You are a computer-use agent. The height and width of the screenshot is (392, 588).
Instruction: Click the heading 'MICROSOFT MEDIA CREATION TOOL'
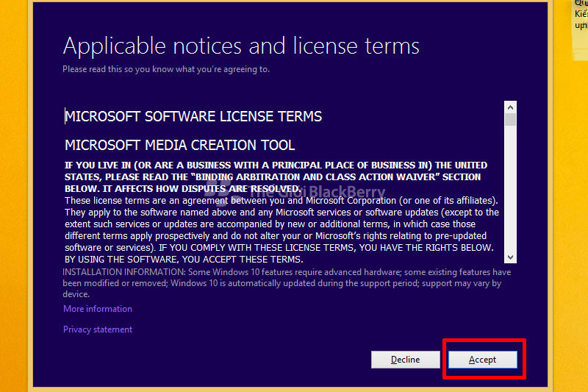pyautogui.click(x=179, y=145)
